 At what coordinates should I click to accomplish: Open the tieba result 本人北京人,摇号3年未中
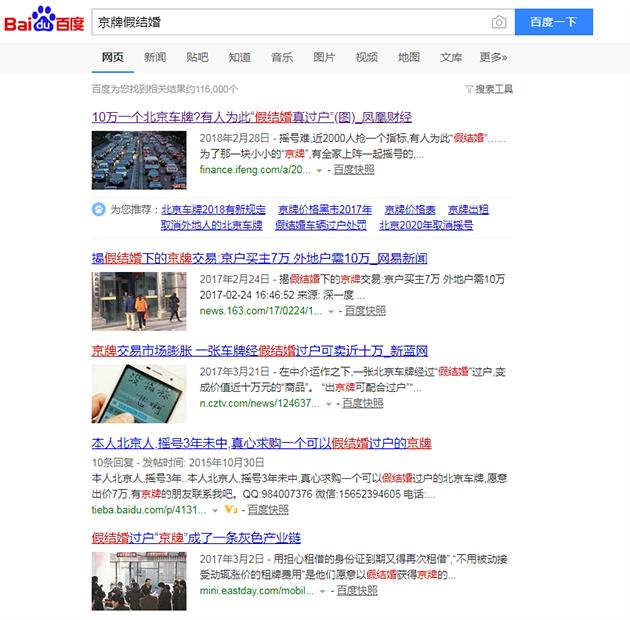pos(262,443)
